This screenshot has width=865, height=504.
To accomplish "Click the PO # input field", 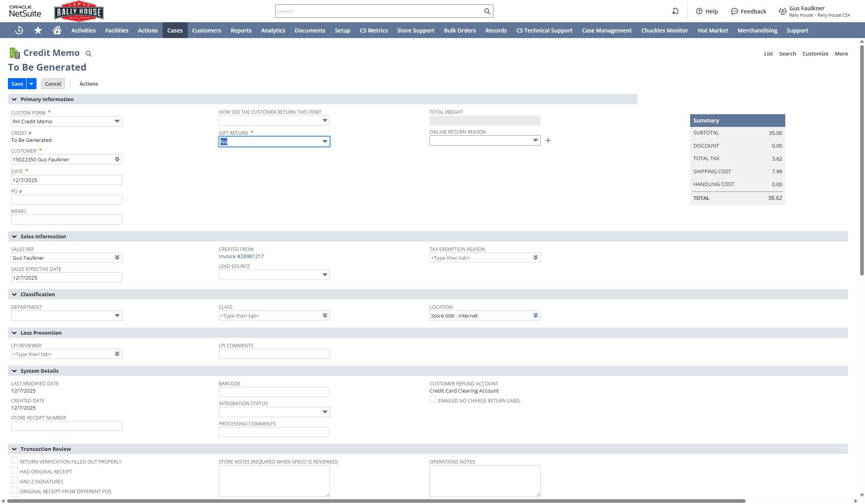I will pos(67,200).
